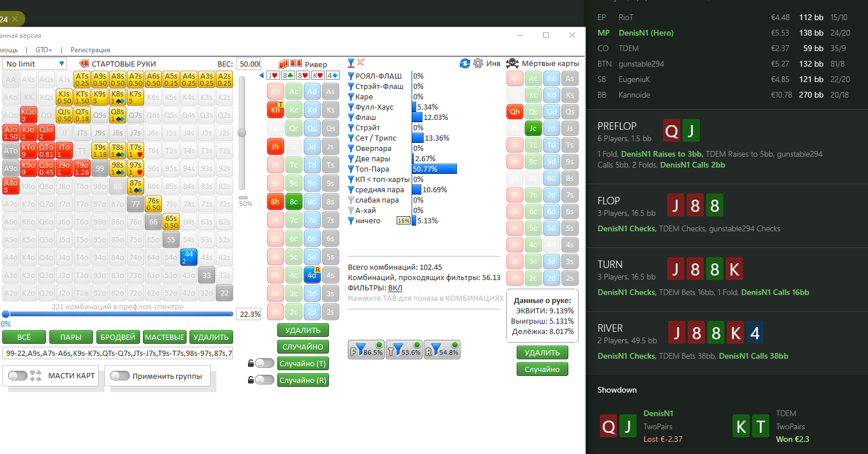This screenshot has height=454, width=868.
Task: Click the turn filter T 53.6% button
Action: (x=404, y=350)
